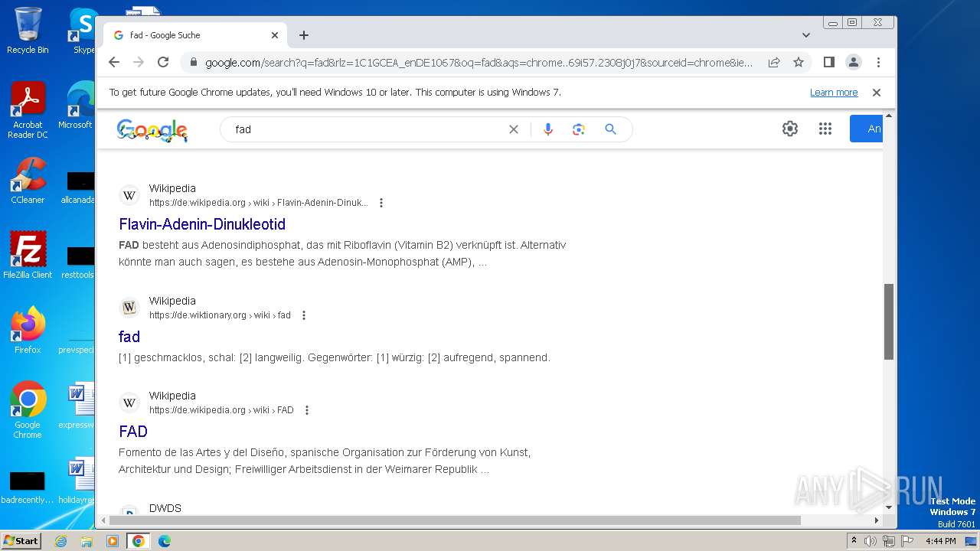This screenshot has height=551, width=980.
Task: Open the Chrome profile avatar
Action: [854, 62]
